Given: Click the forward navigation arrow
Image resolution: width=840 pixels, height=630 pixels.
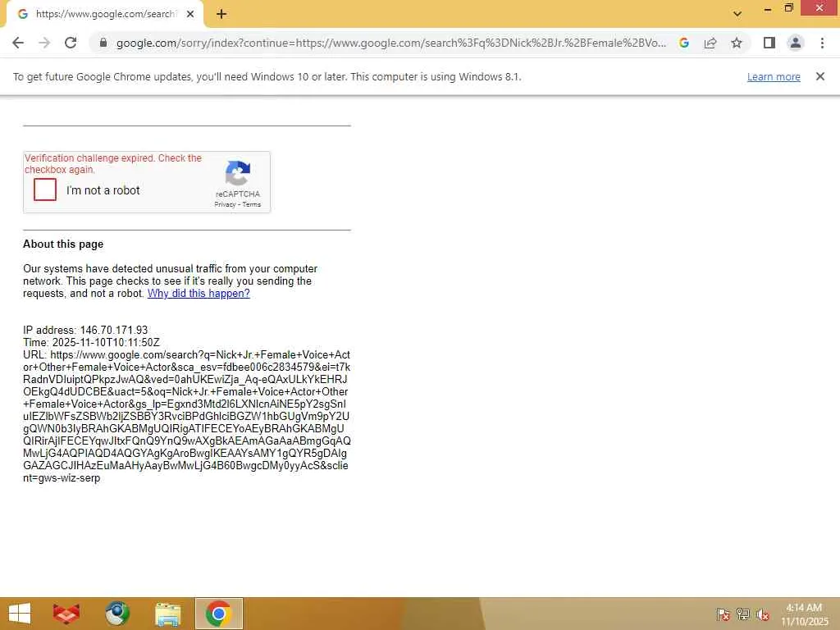Looking at the screenshot, I should (x=44, y=43).
